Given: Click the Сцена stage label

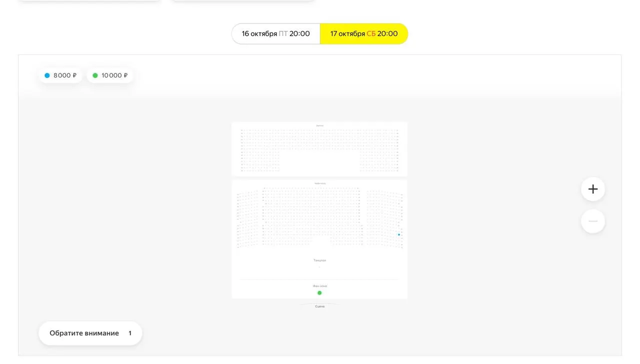Looking at the screenshot, I should click(x=319, y=306).
